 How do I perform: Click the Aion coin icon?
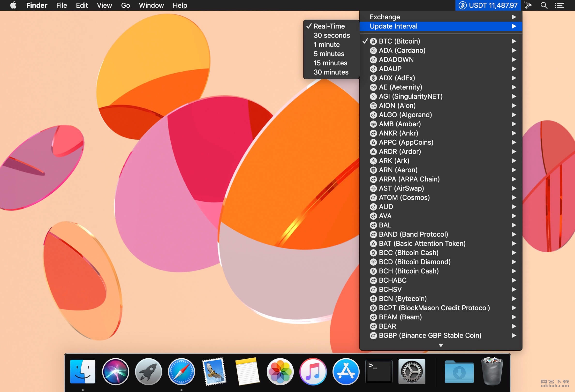(x=373, y=106)
